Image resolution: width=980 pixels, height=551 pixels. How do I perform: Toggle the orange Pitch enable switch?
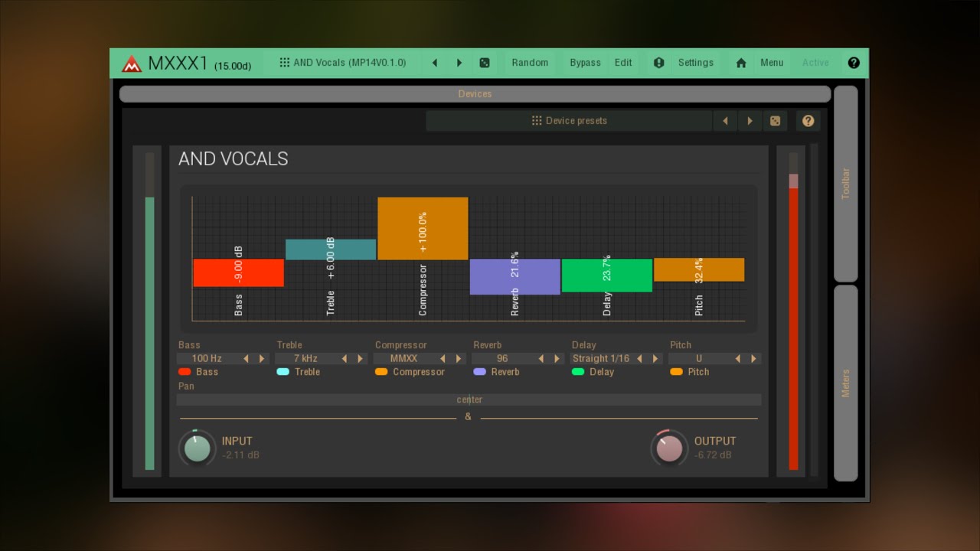click(x=677, y=372)
